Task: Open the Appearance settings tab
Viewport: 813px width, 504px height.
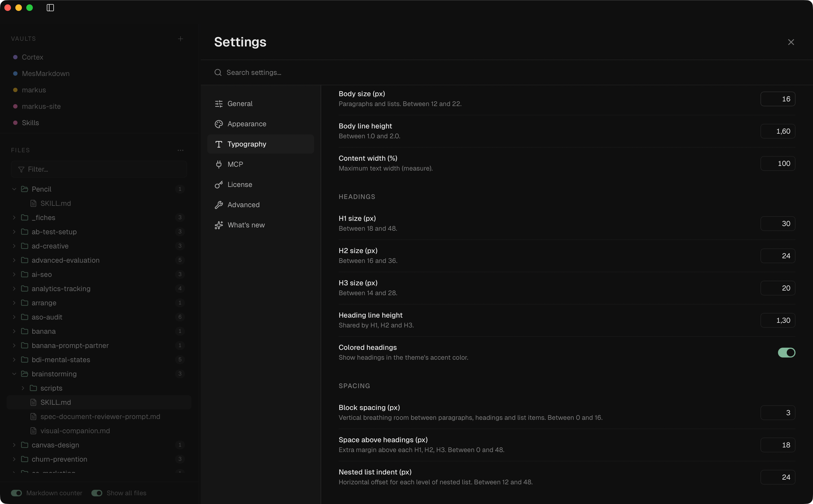Action: click(260, 124)
